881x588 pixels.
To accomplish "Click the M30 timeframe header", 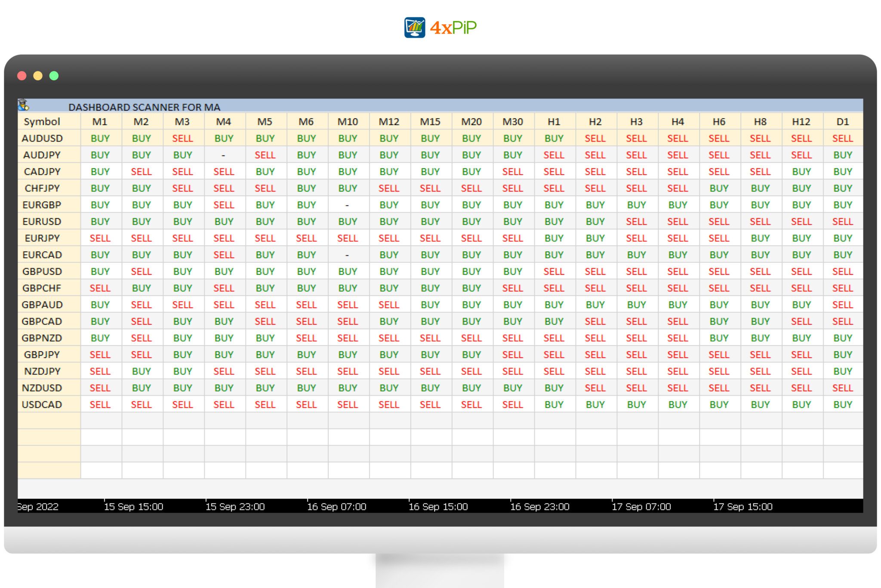I will tap(513, 122).
